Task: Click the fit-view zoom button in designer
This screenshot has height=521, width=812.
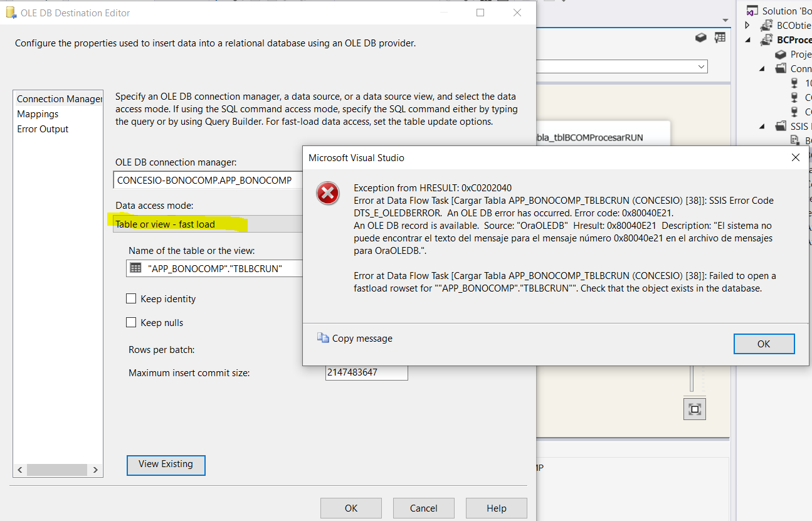Action: pos(694,409)
